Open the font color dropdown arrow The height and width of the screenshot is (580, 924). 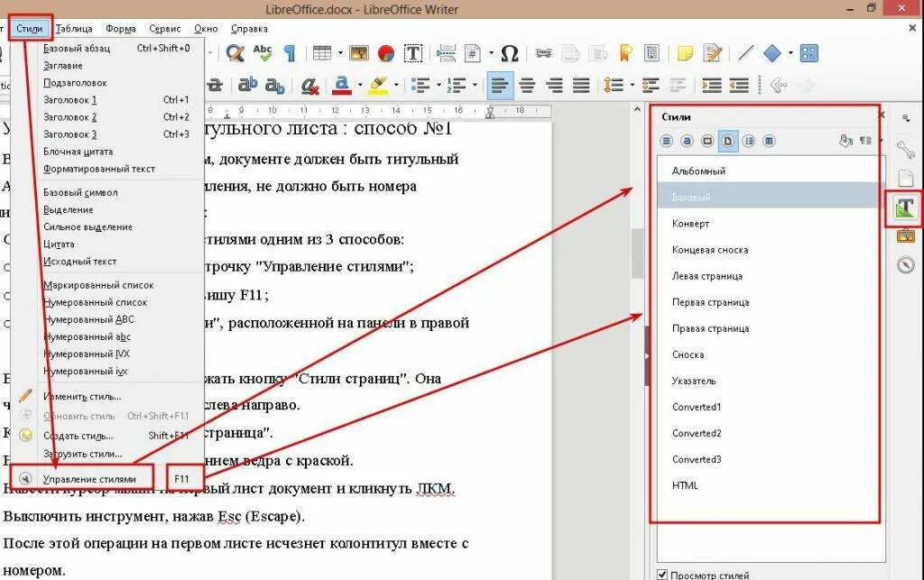coord(360,86)
